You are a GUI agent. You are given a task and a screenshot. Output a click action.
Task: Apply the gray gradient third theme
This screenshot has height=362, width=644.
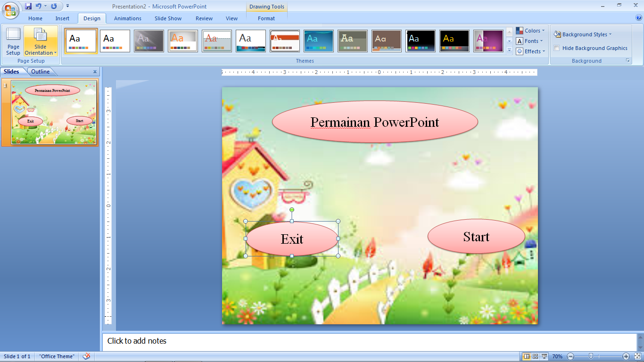coord(149,41)
